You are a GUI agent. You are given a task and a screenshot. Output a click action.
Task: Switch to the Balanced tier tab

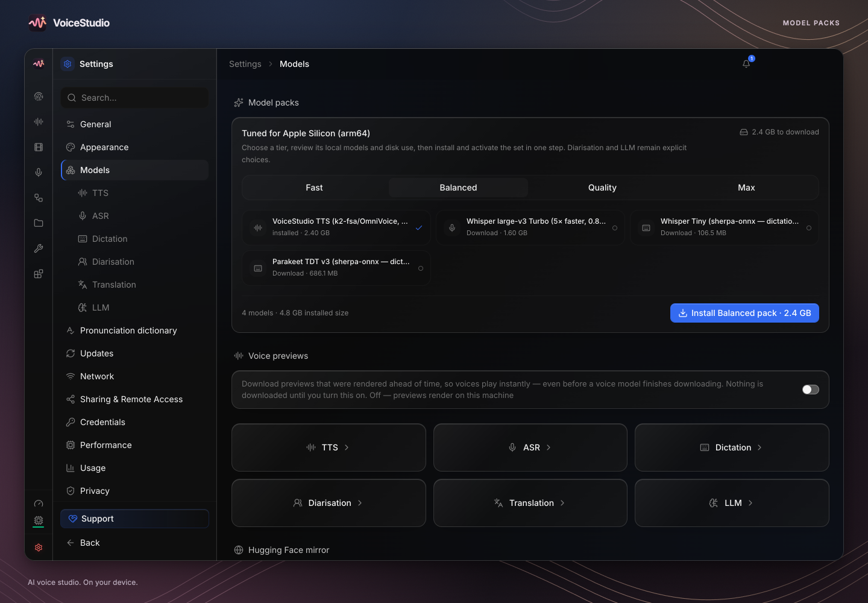point(458,188)
